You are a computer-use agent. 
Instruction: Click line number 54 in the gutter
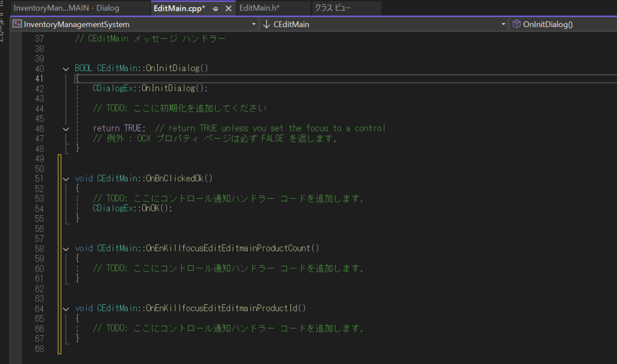tap(39, 209)
